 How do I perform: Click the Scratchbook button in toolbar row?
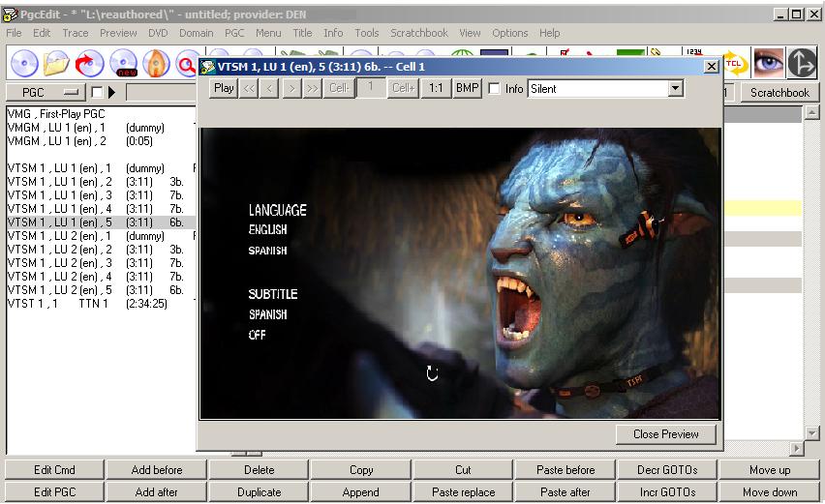pyautogui.click(x=779, y=93)
